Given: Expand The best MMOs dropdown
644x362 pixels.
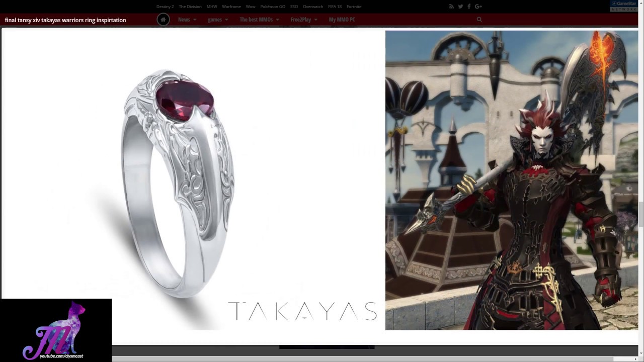Looking at the screenshot, I should pos(259,20).
